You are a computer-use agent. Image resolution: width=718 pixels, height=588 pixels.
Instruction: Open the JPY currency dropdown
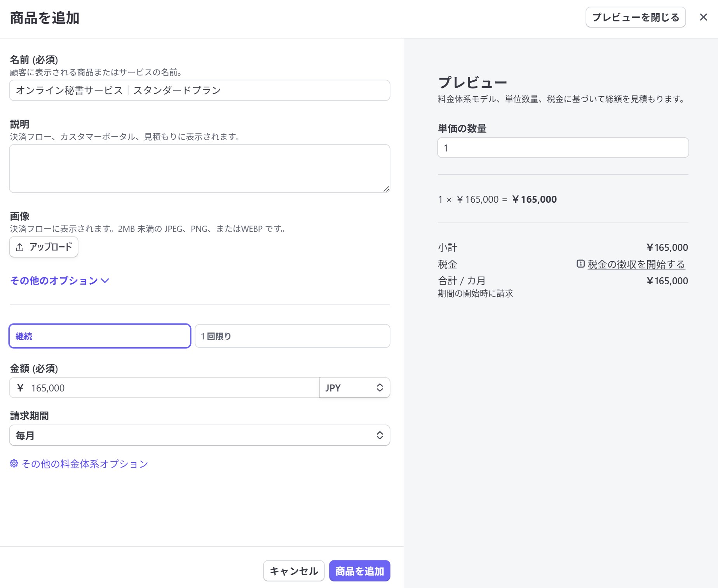(354, 388)
